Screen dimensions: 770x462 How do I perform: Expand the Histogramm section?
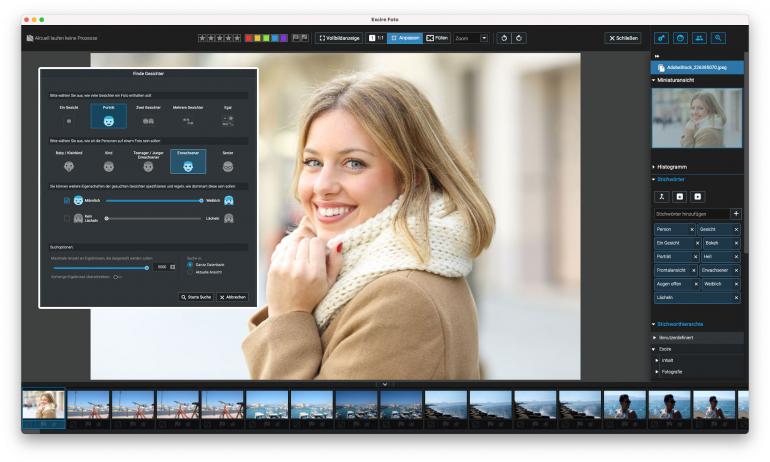pyautogui.click(x=654, y=167)
